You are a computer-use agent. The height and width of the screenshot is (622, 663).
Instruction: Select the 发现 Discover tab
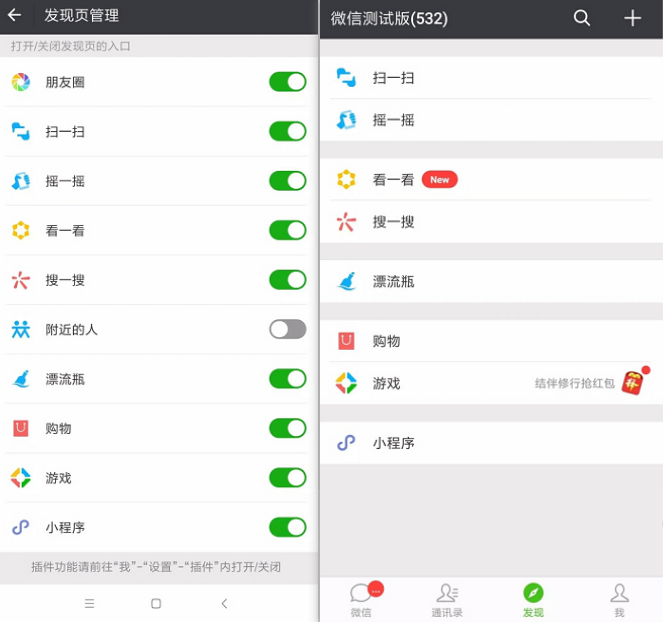point(533,600)
